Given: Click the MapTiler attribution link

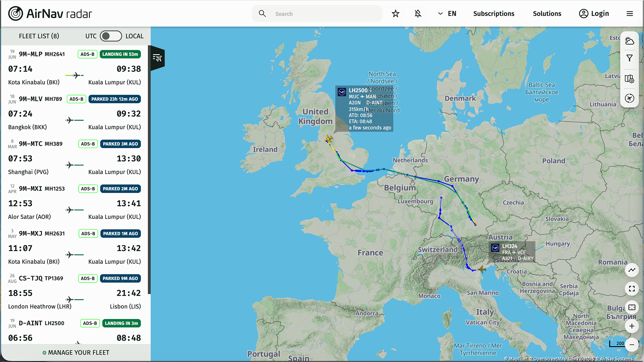Looking at the screenshot, I should (516, 359).
